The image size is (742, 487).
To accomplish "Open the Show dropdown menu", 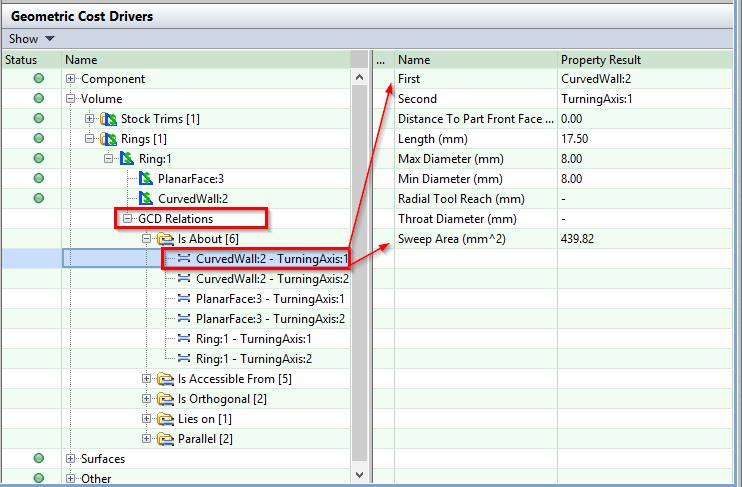I will [x=31, y=39].
